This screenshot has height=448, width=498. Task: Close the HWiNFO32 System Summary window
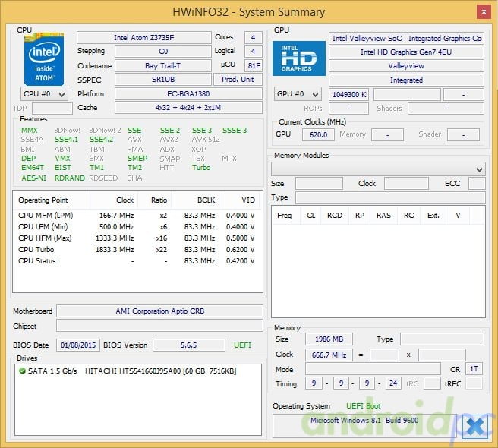click(484, 11)
